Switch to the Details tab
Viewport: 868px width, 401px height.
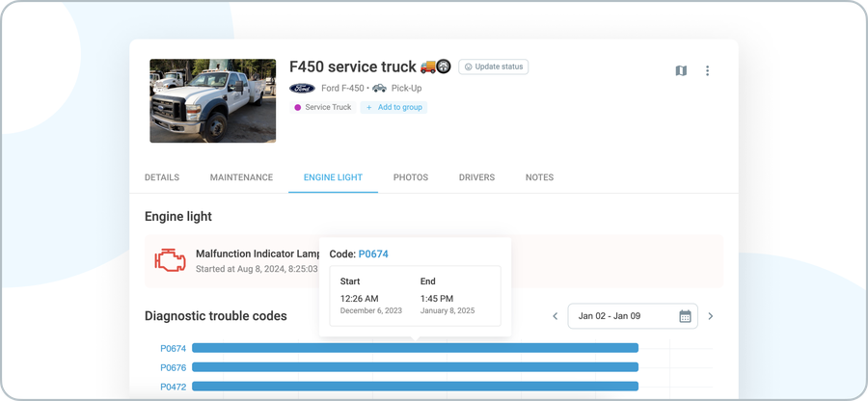(162, 177)
